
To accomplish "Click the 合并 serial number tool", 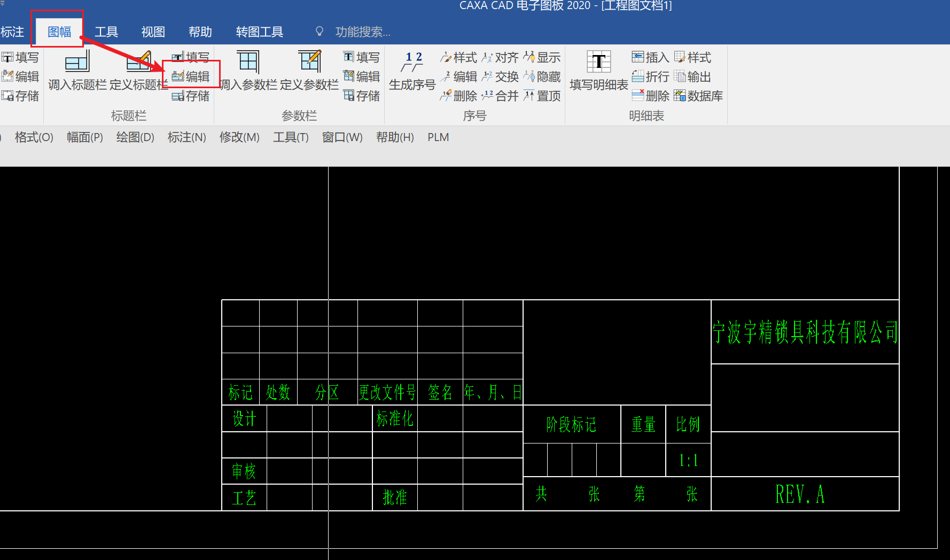I will click(500, 96).
